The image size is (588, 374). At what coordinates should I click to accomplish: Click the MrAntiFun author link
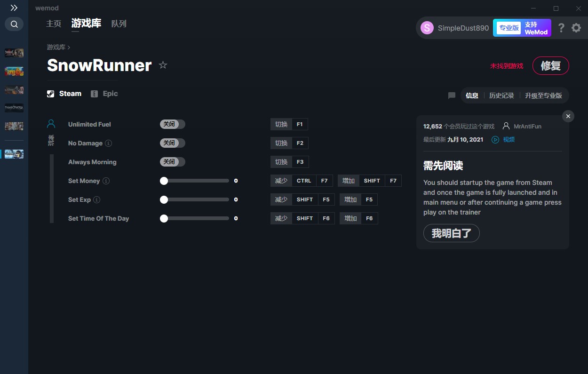527,127
